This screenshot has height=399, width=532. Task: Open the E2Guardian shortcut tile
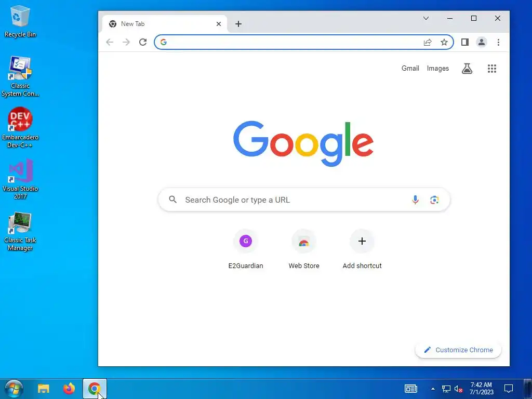[246, 249]
